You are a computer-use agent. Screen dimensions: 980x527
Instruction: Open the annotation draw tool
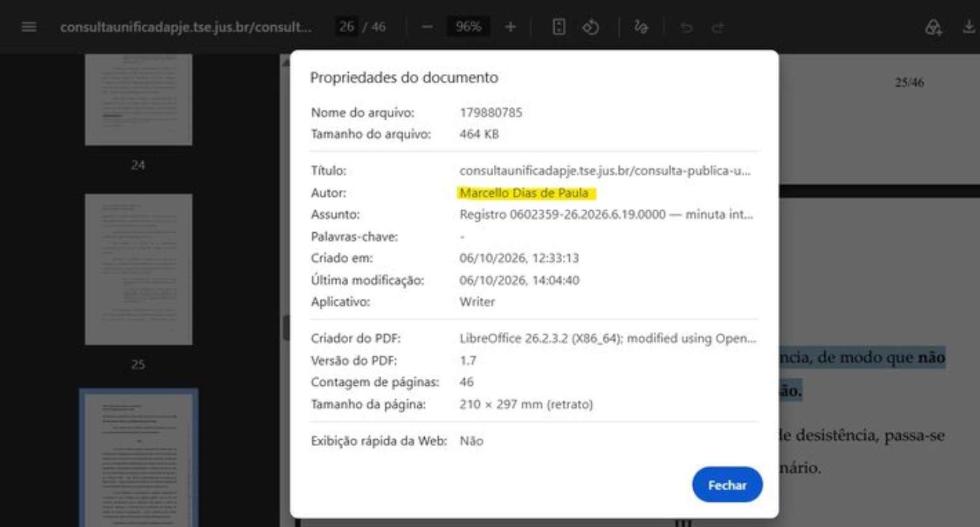pyautogui.click(x=641, y=27)
